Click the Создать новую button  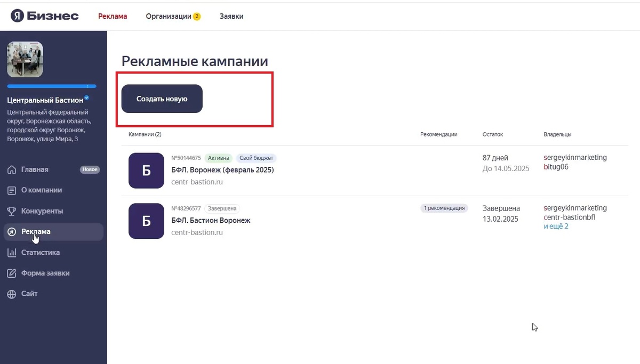(x=162, y=99)
